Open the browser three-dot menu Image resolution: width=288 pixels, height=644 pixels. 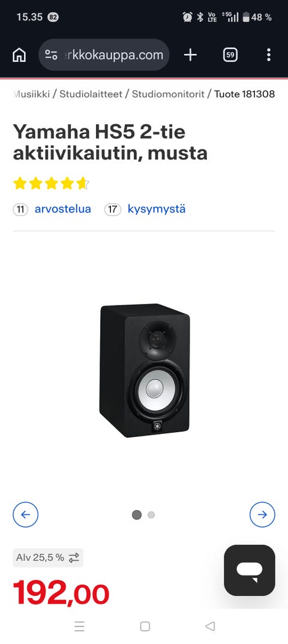pos(269,55)
